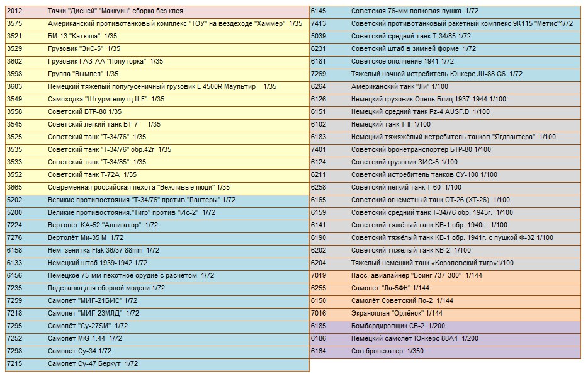Click code 2012 in the pink row
Viewport: 588px width, 376px height.
point(14,11)
